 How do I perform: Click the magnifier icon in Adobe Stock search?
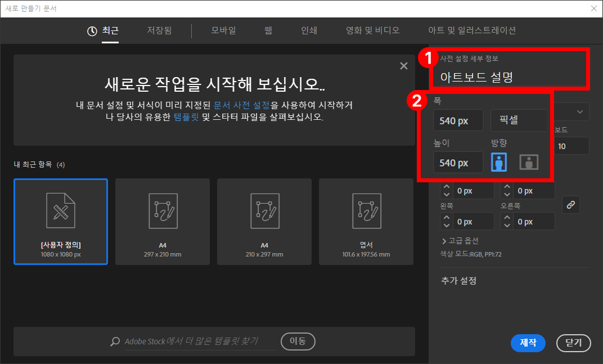115,341
